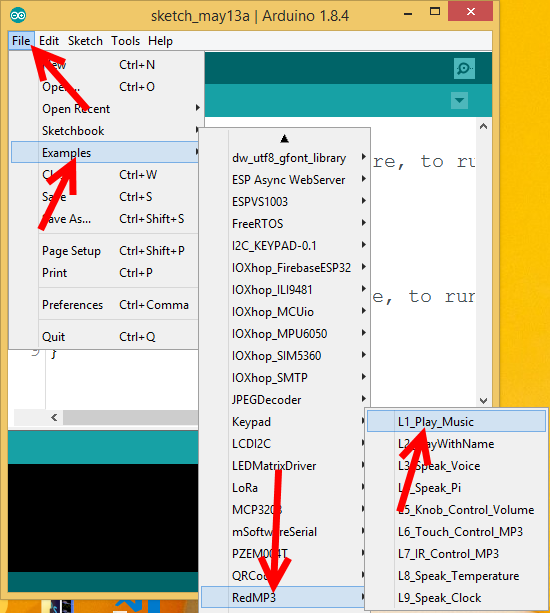Select the Examples menu entry

[105, 152]
